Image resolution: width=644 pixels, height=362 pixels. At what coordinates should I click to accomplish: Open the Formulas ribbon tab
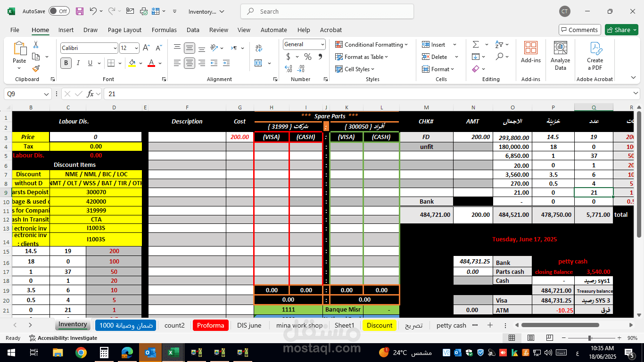pyautogui.click(x=164, y=30)
